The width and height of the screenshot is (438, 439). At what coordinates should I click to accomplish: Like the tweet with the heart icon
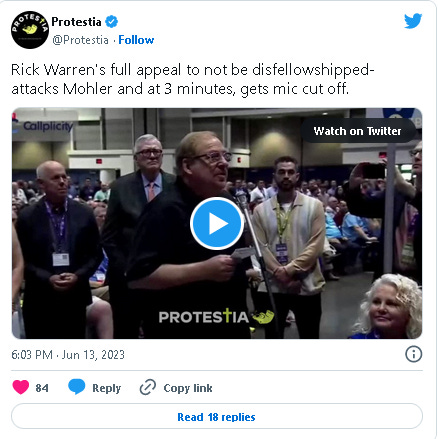click(21, 387)
